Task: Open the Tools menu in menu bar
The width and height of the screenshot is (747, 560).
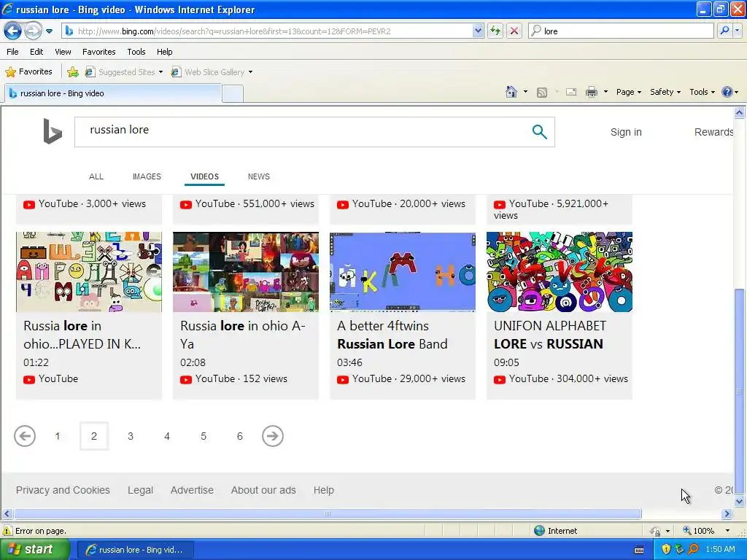Action: pyautogui.click(x=136, y=52)
